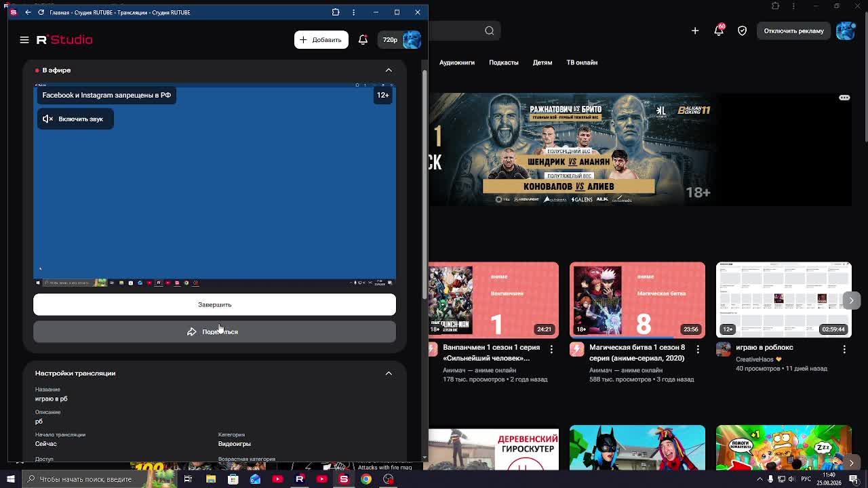Screen dimensions: 868x488
Task: Open options menu for Магическая битва video
Action: (698, 349)
